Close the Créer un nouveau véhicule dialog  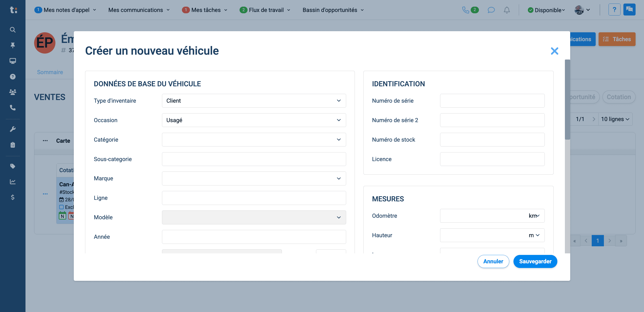554,51
